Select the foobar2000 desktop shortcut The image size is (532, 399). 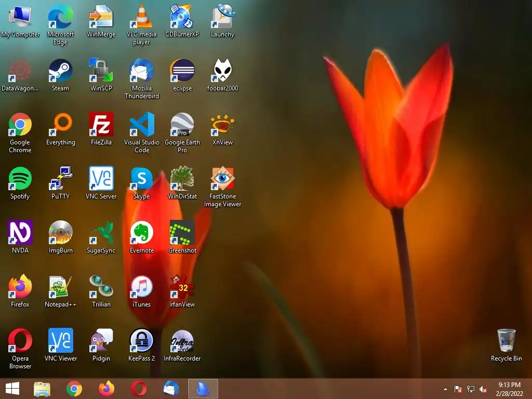pyautogui.click(x=222, y=75)
